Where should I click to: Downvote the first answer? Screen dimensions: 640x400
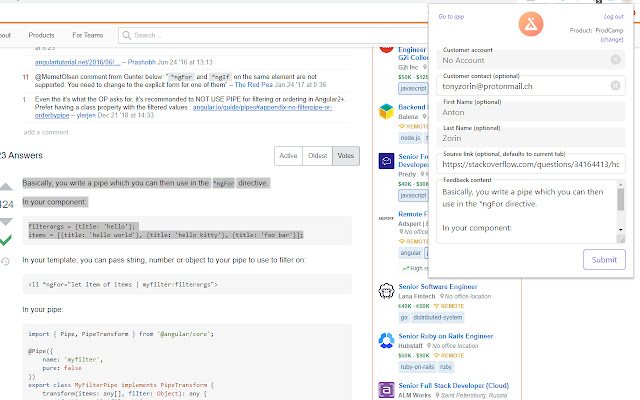click(6, 222)
